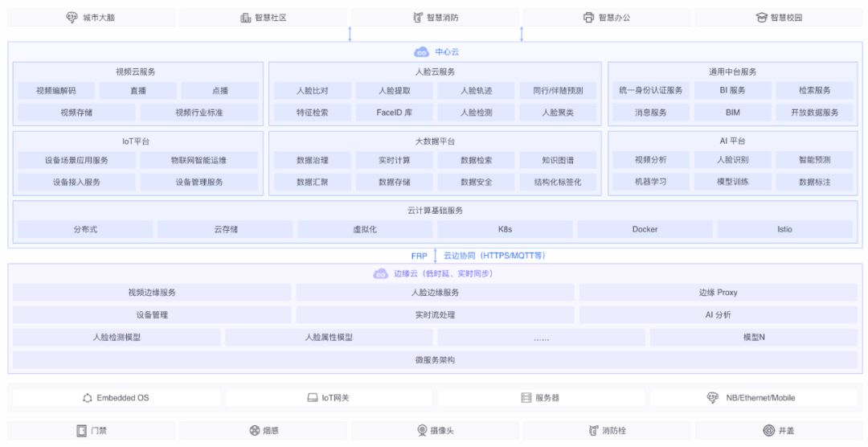868x447 pixels.
Task: Click the 门禁 door access icon
Action: (81, 430)
